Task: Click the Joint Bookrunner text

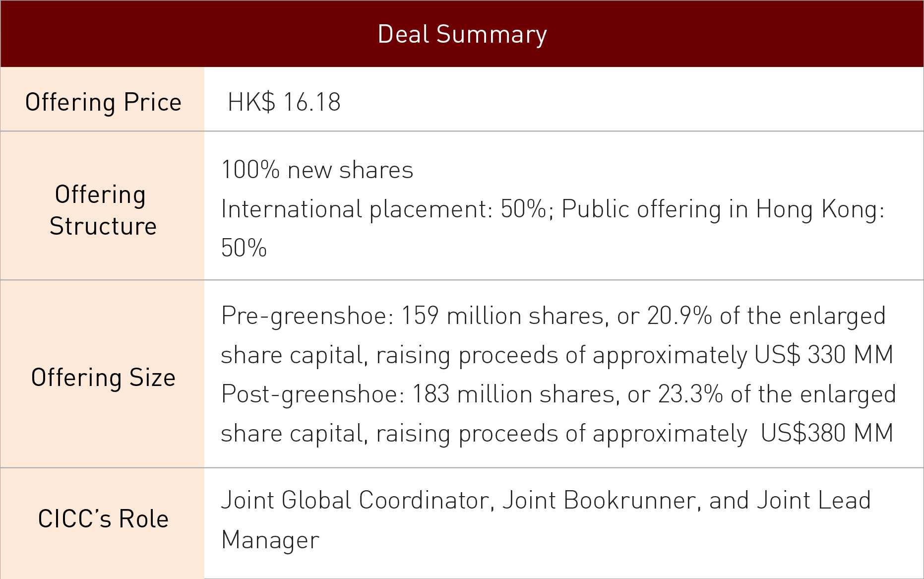Action: click(x=600, y=500)
